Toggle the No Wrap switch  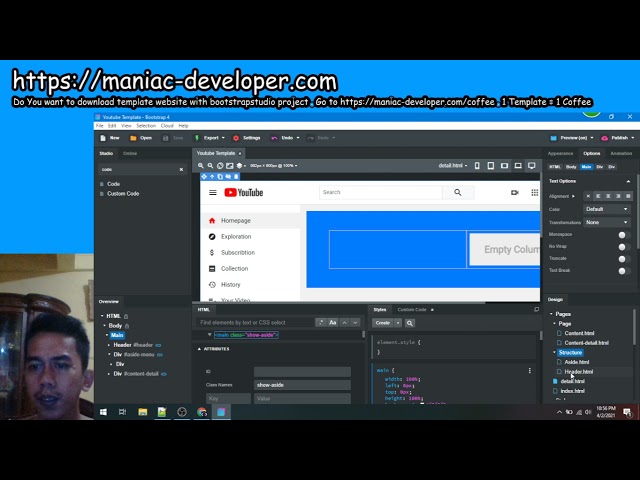623,247
